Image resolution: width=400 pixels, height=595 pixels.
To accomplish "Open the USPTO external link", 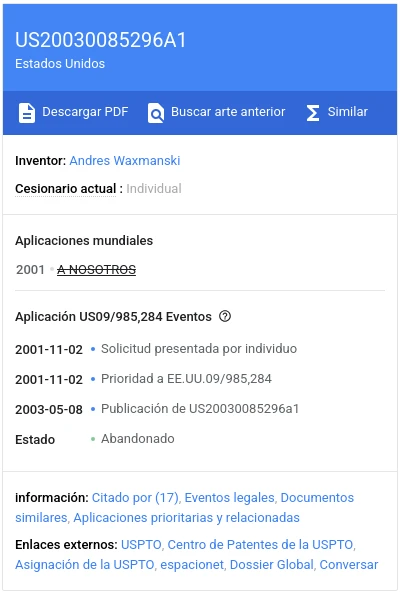I will coord(141,545).
